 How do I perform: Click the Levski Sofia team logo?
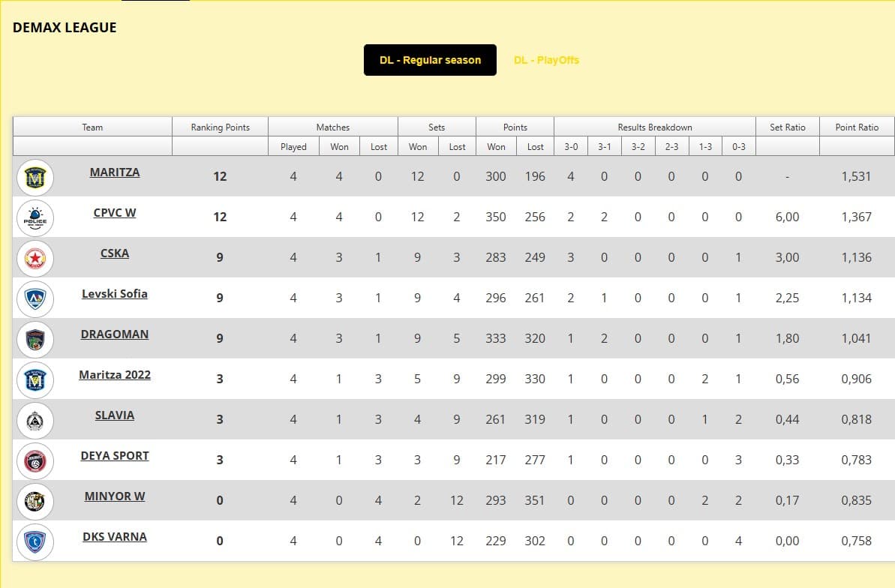pos(35,298)
